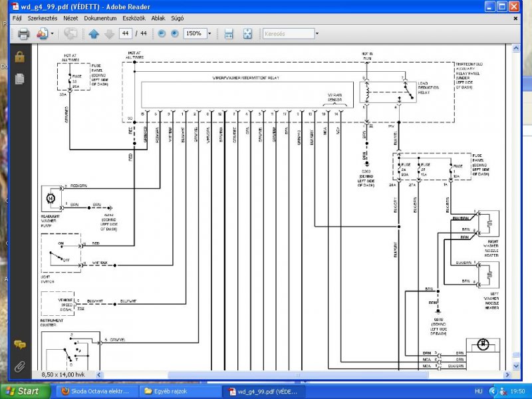Zoom out using the minus button

(x=162, y=33)
